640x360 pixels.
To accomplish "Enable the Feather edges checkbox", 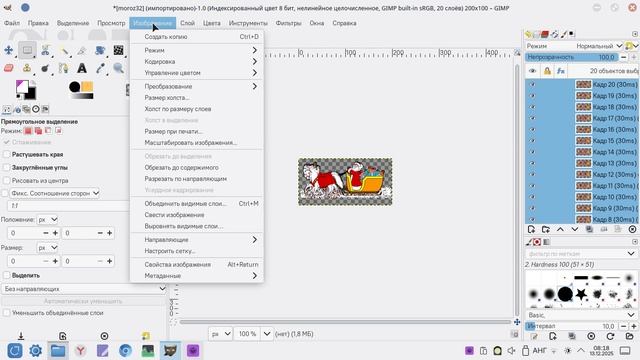I will point(7,155).
